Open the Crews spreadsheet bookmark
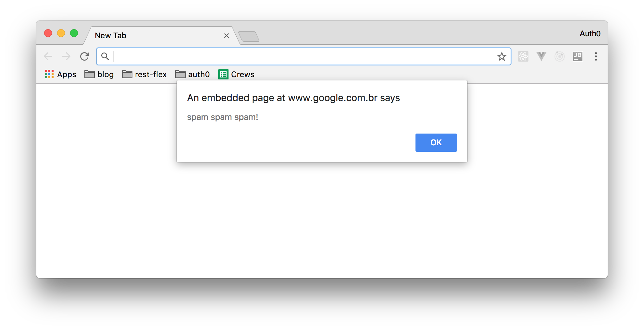The height and width of the screenshot is (330, 644). (x=236, y=75)
